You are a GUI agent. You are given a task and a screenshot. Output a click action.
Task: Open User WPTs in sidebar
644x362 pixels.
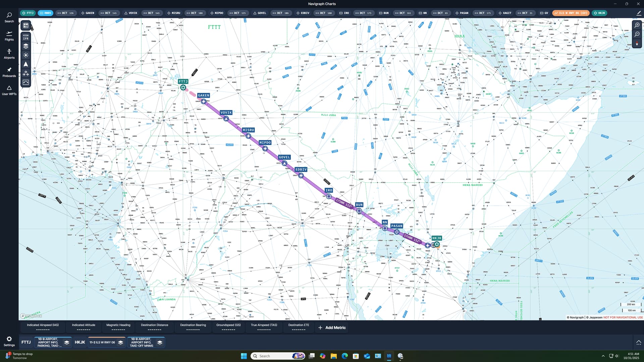[9, 90]
